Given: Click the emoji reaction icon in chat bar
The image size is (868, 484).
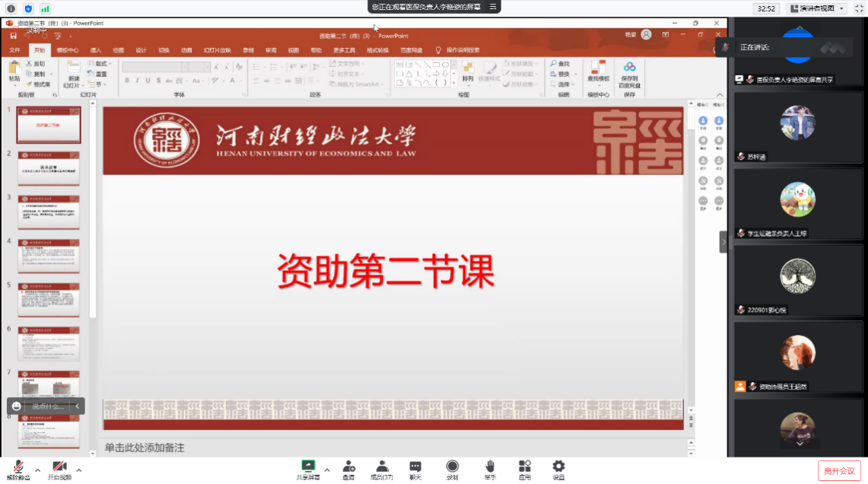Looking at the screenshot, I should coord(17,406).
